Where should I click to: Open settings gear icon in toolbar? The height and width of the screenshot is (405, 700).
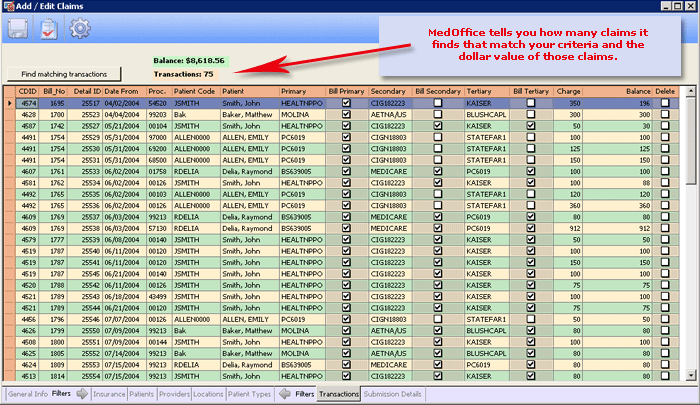[79, 29]
